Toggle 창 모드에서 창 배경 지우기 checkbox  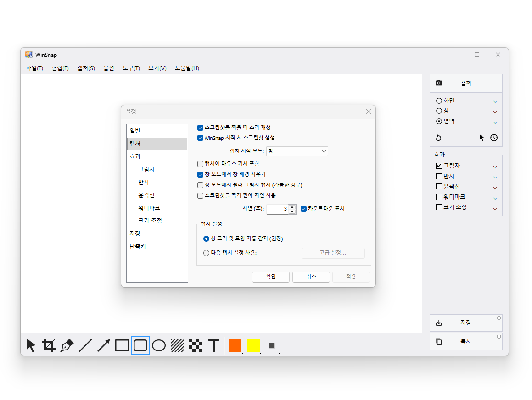click(x=200, y=174)
